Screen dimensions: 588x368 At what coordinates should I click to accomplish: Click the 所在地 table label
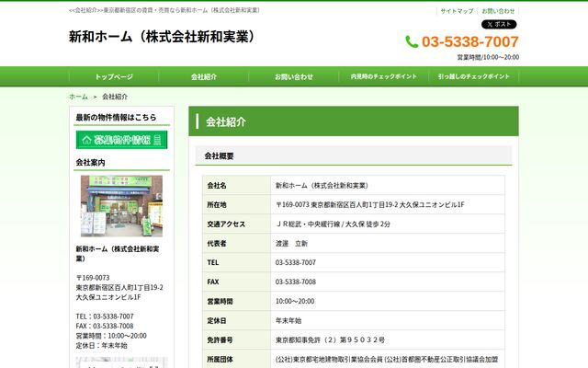tap(217, 204)
